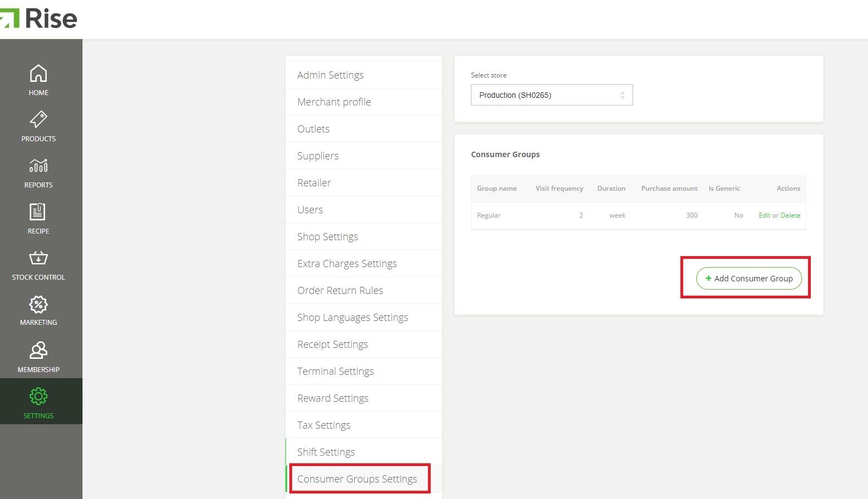Click the visit frequency value 2
The image size is (868, 499).
point(581,215)
